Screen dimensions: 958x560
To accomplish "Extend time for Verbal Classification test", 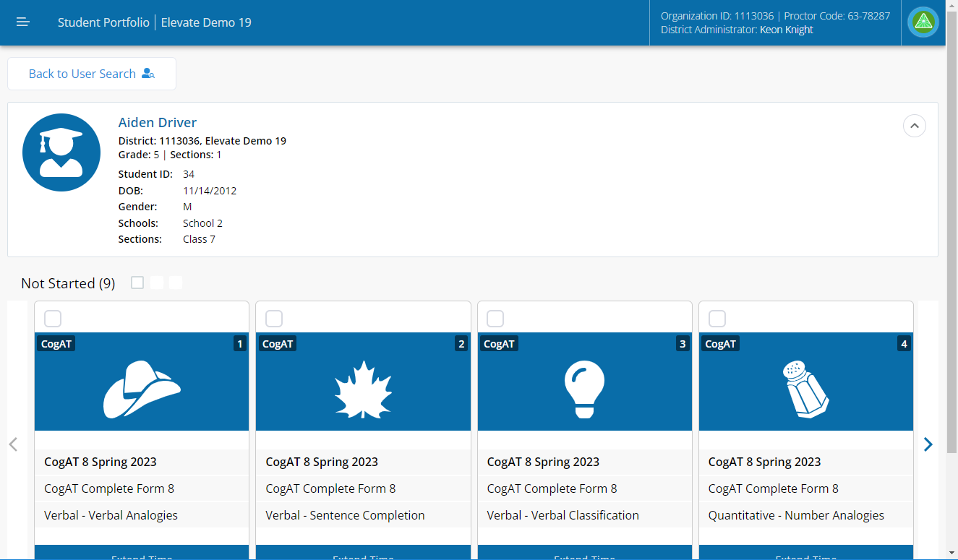I will coord(584,553).
